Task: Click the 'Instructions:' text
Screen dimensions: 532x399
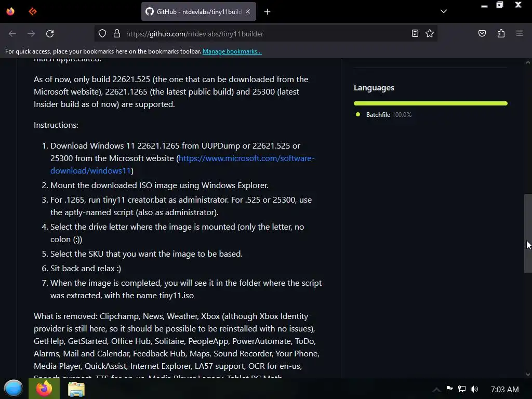Action: [56, 125]
